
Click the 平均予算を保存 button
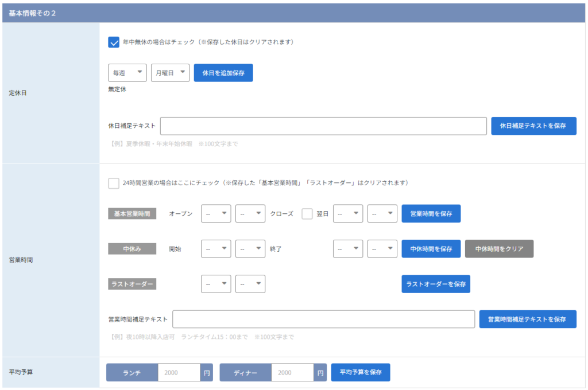coord(361,372)
